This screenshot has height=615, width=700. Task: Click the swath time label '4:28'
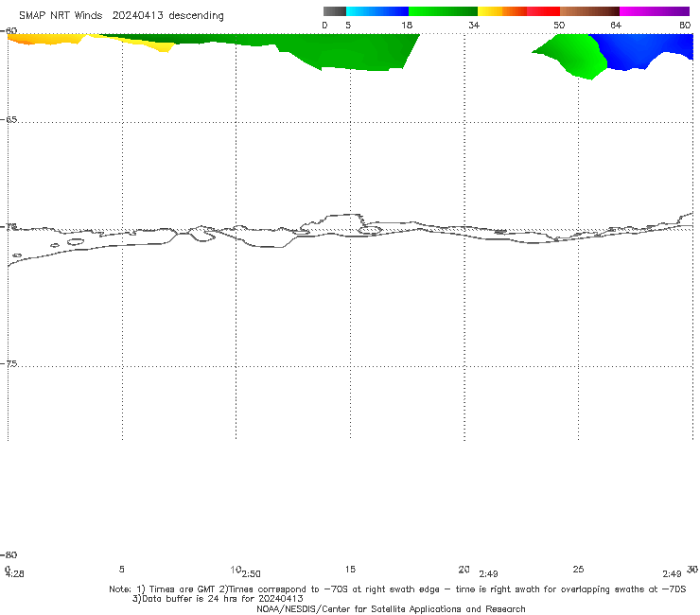click(x=15, y=574)
